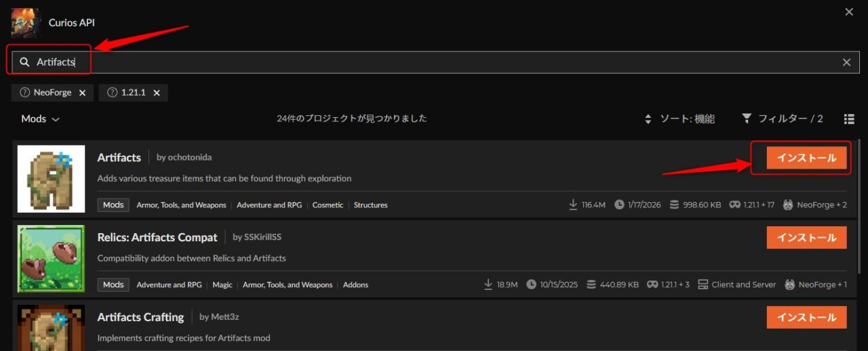Image resolution: width=868 pixels, height=351 pixels.
Task: Click the Curios API modpack icon
Action: [x=25, y=22]
